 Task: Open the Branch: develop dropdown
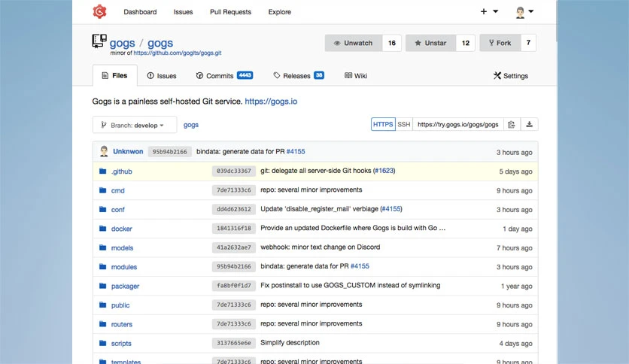coord(135,125)
